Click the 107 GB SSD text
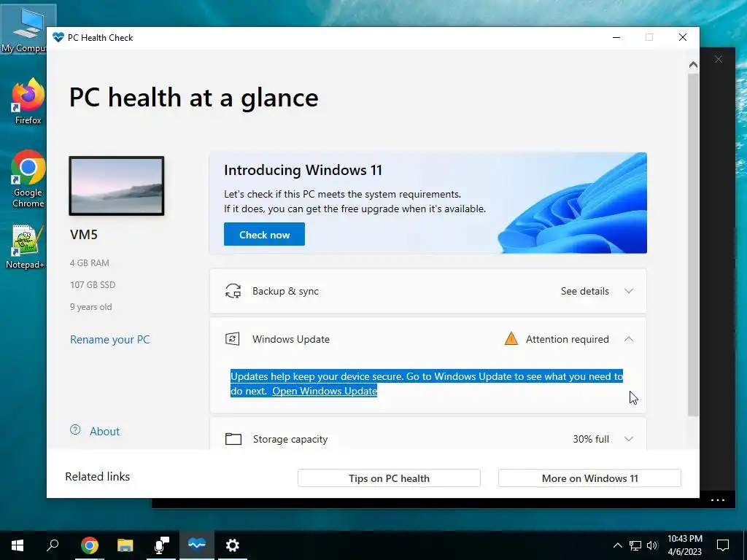 coord(93,285)
